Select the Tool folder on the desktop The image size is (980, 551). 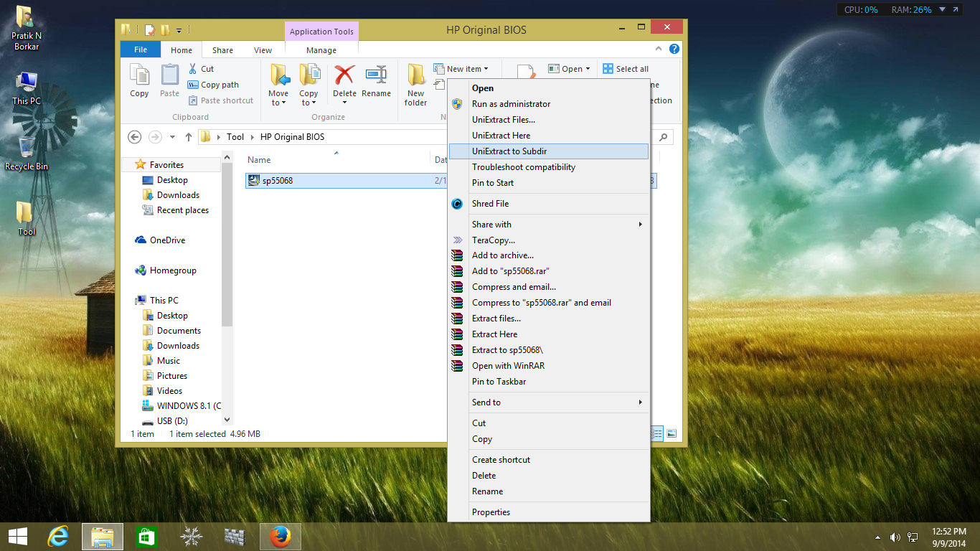pos(27,218)
